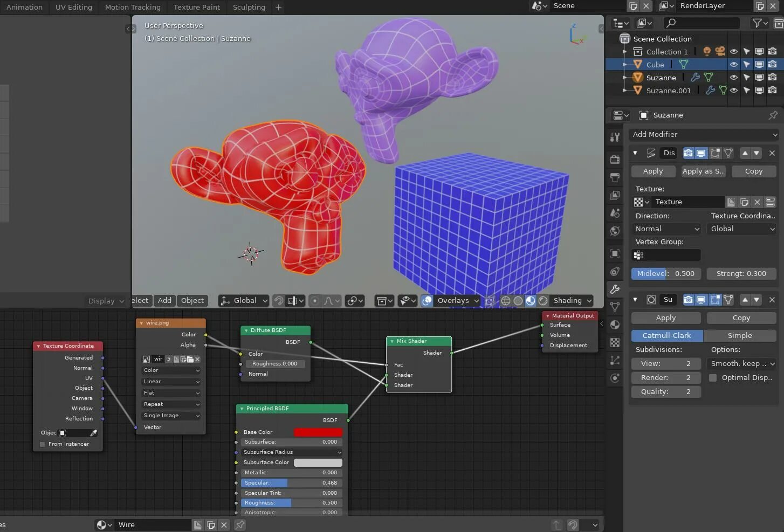Move the Displace modifier down in stack

click(757, 153)
